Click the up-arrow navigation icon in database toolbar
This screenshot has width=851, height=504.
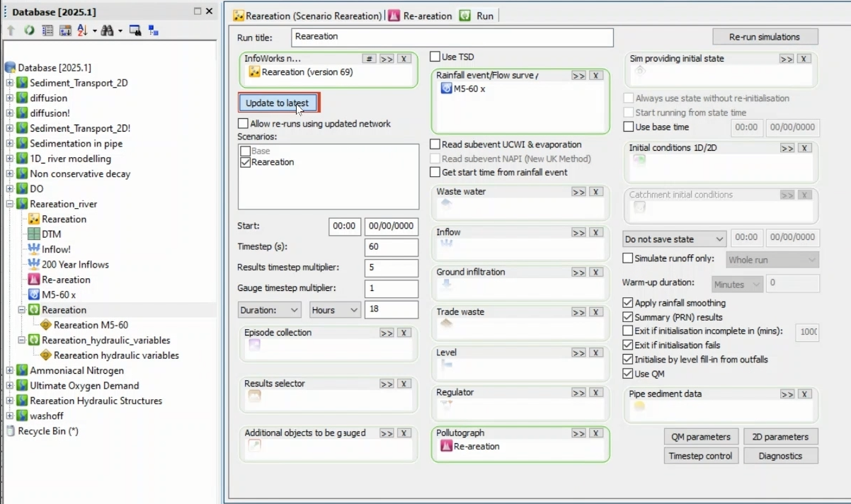[x=11, y=32]
